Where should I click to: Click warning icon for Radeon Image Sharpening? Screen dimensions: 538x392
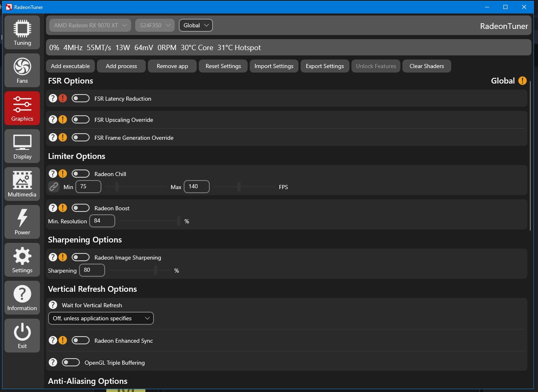(x=63, y=257)
